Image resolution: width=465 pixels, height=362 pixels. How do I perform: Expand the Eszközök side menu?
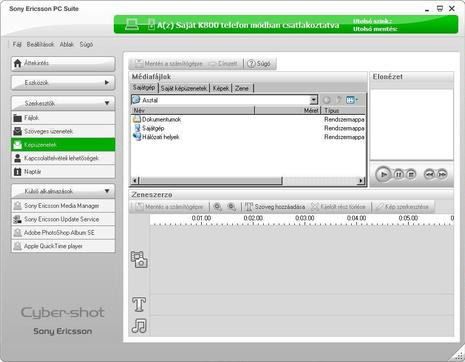click(x=63, y=83)
